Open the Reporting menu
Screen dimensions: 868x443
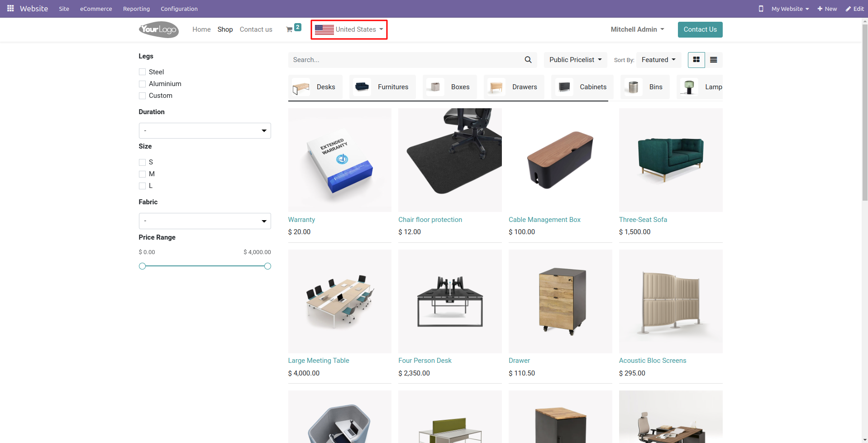click(136, 9)
